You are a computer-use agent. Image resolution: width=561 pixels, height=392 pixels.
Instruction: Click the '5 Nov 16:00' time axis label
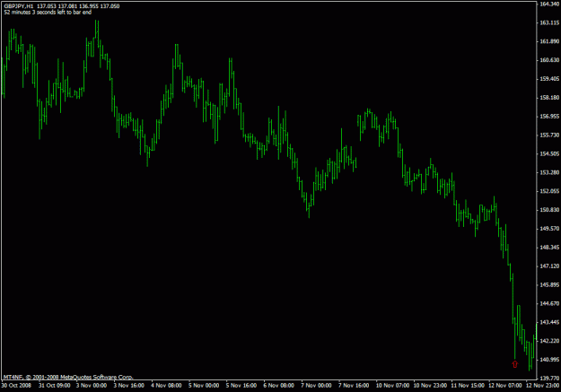click(241, 386)
